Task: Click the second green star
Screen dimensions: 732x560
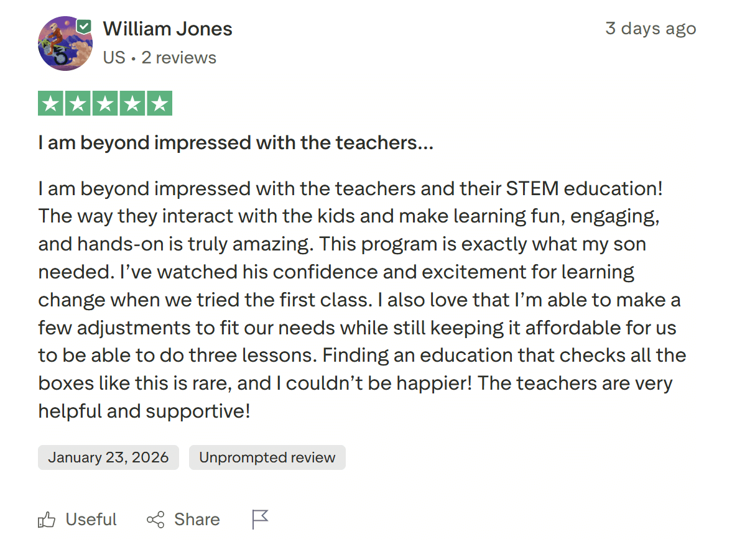Action: [78, 103]
